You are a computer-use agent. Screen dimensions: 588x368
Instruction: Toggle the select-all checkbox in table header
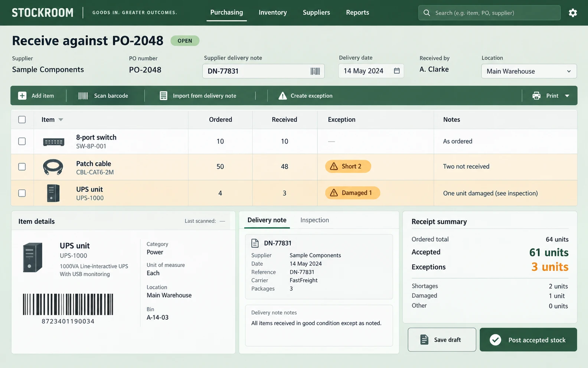[x=22, y=120]
